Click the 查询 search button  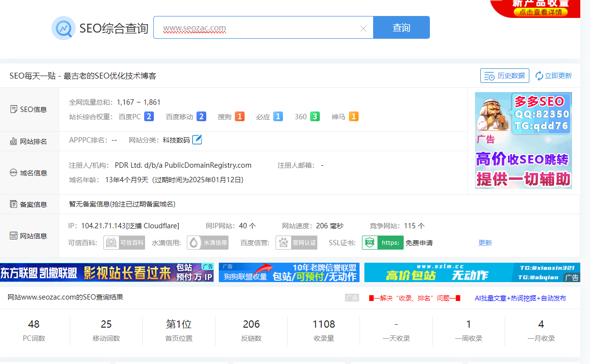[401, 28]
